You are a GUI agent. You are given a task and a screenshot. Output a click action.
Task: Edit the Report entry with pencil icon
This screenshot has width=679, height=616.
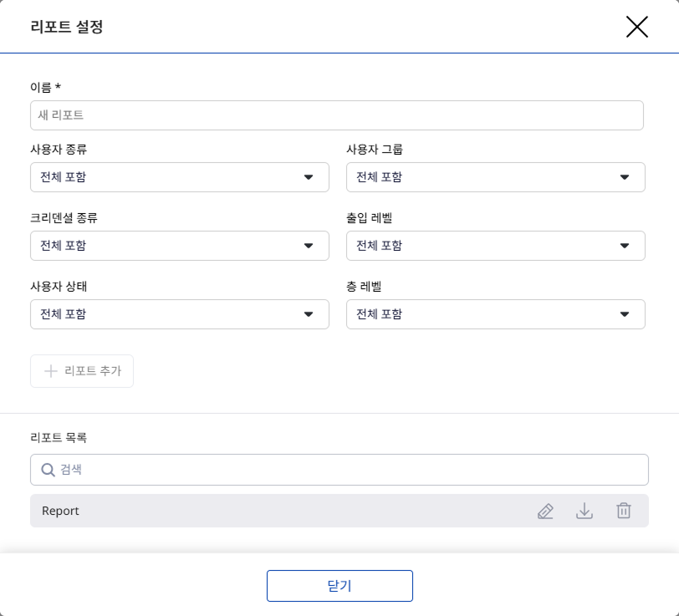point(545,511)
